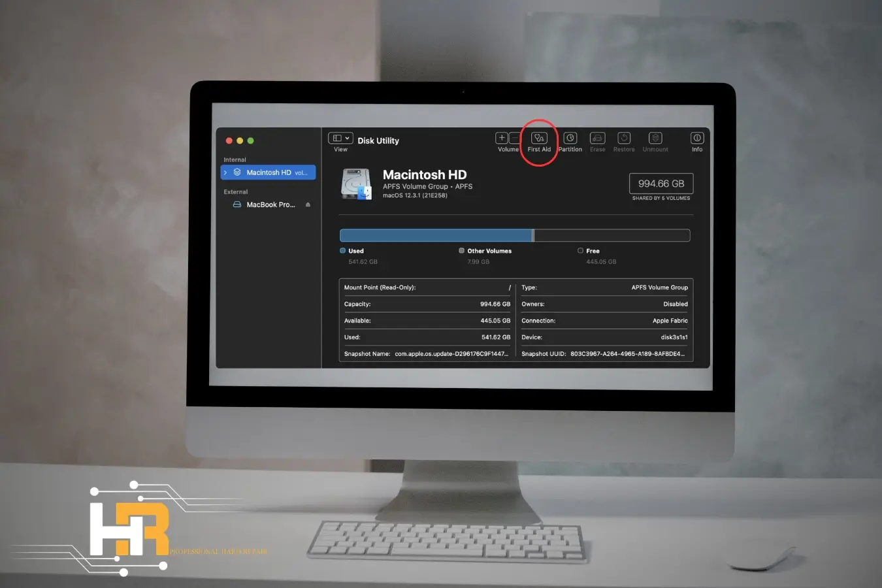Click the Disk Utility window title
The height and width of the screenshot is (588, 882).
tap(378, 140)
